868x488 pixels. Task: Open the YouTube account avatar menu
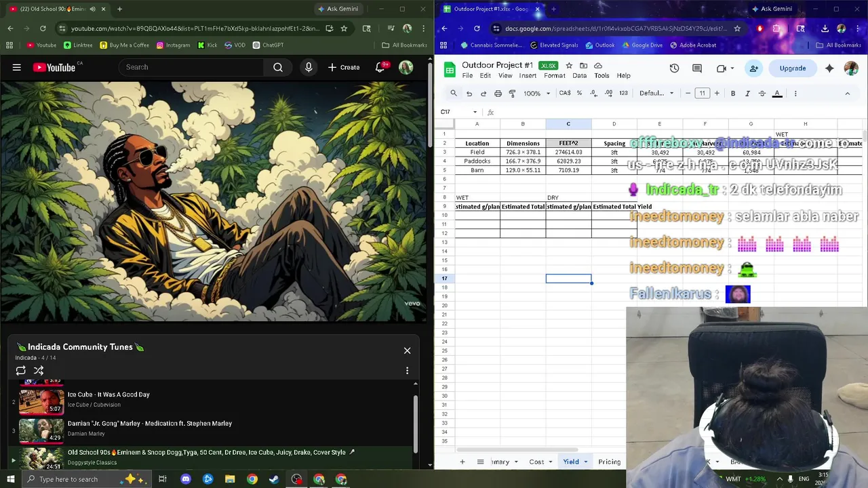pos(406,67)
